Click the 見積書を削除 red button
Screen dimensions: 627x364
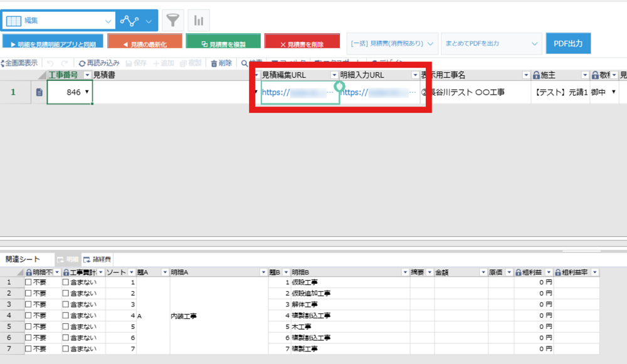coord(302,41)
